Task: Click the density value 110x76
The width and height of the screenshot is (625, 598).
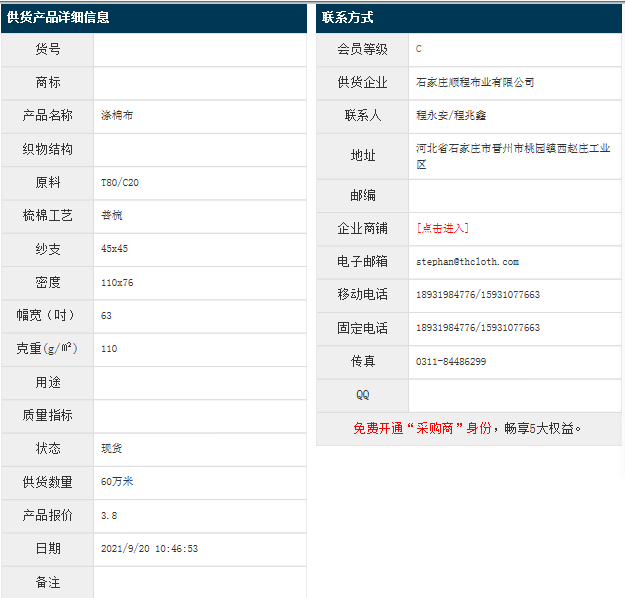Action: pos(117,283)
